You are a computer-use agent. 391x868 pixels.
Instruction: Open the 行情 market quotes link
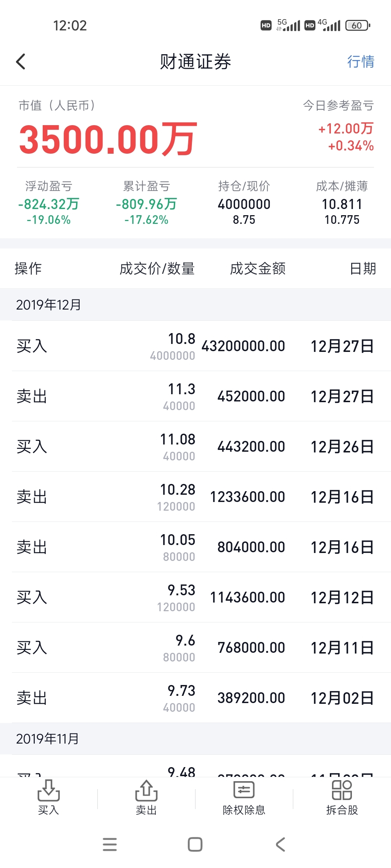(x=361, y=61)
